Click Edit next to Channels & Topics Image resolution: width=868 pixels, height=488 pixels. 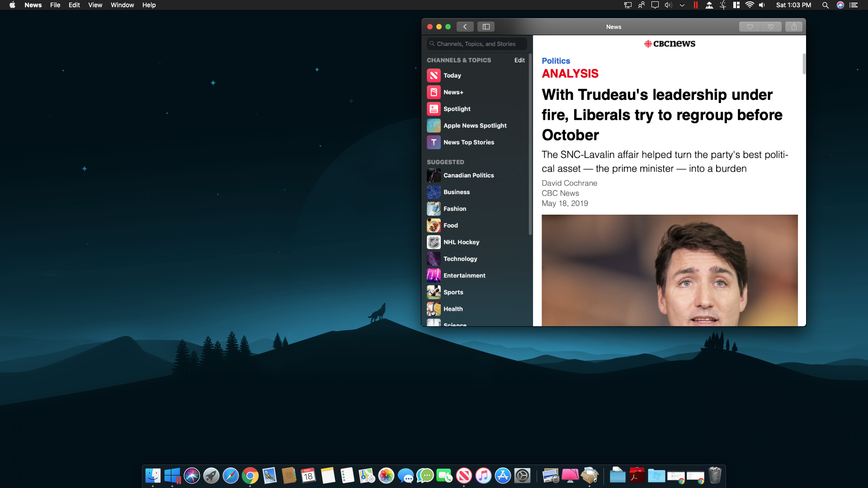(519, 60)
